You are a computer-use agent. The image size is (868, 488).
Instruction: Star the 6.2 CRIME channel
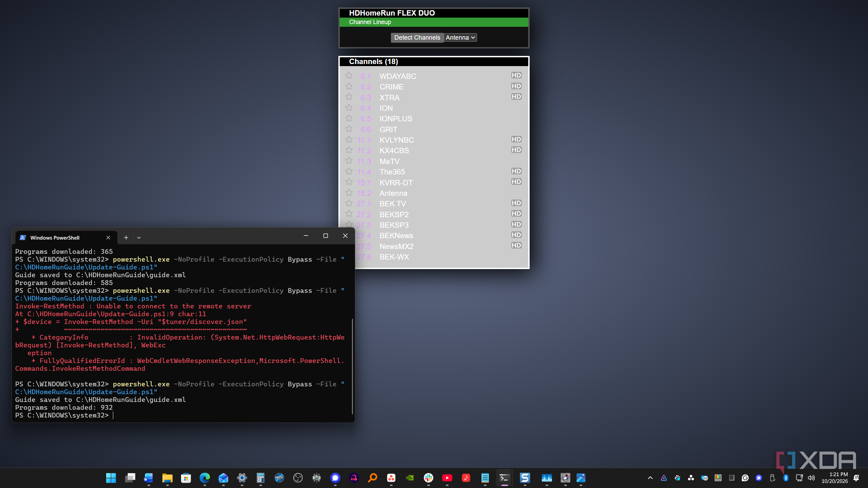coord(349,86)
